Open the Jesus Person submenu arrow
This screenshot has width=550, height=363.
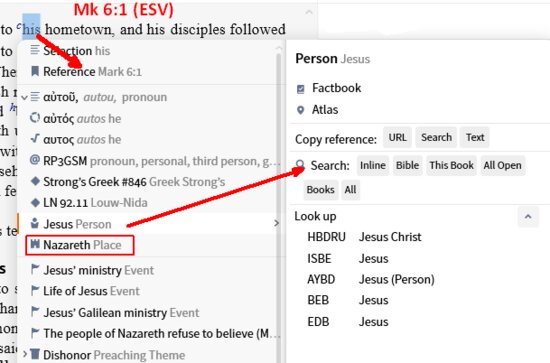[276, 223]
